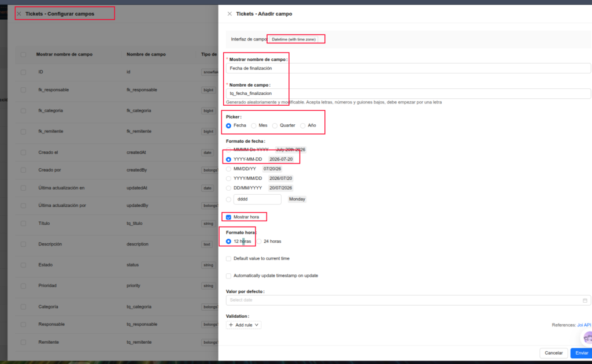Image resolution: width=592 pixels, height=364 pixels.
Task: Select 24 horas time format
Action: [x=259, y=242]
